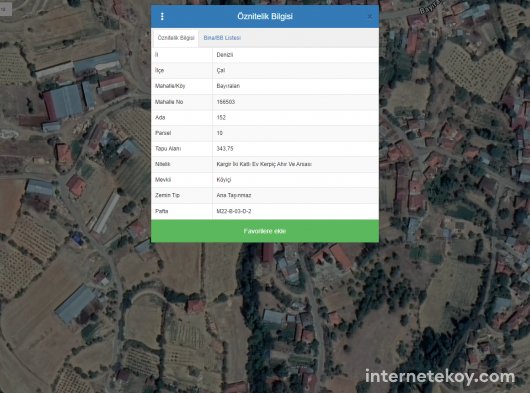This screenshot has width=530, height=393.
Task: Select the Öznitelik Bilgisi tab
Action: point(176,38)
